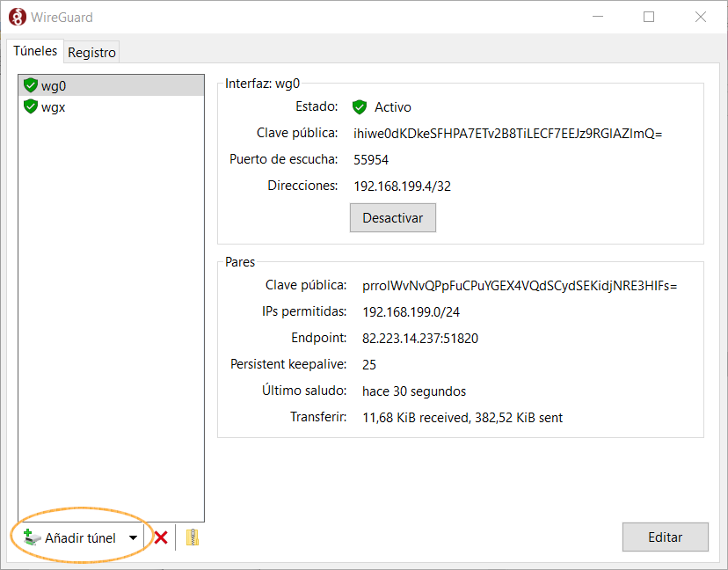Minimize the WireGuard window

598,17
